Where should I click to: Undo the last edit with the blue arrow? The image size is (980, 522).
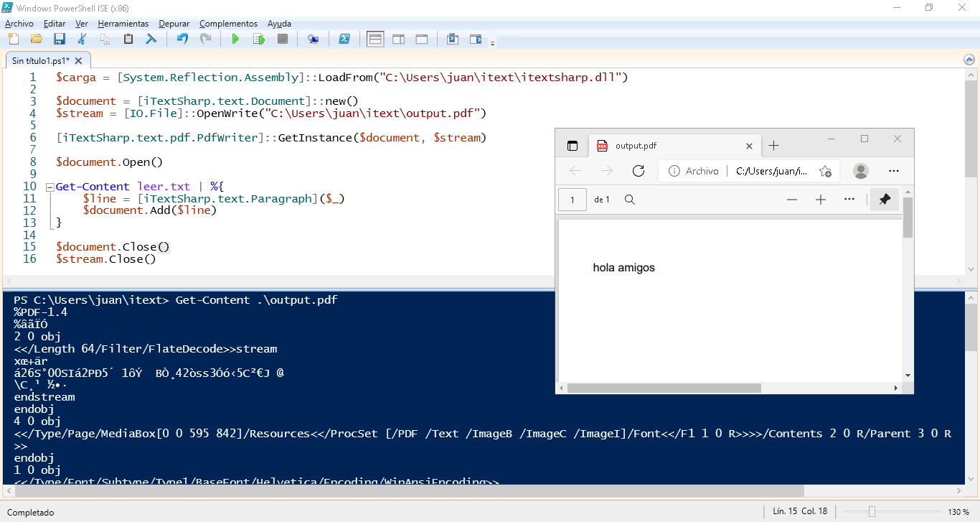coord(182,39)
